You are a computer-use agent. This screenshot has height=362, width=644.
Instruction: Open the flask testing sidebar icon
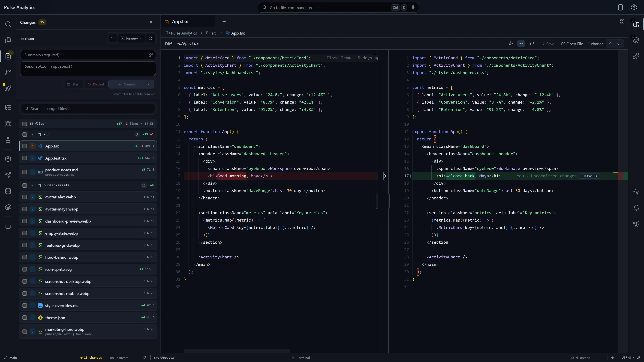8,140
